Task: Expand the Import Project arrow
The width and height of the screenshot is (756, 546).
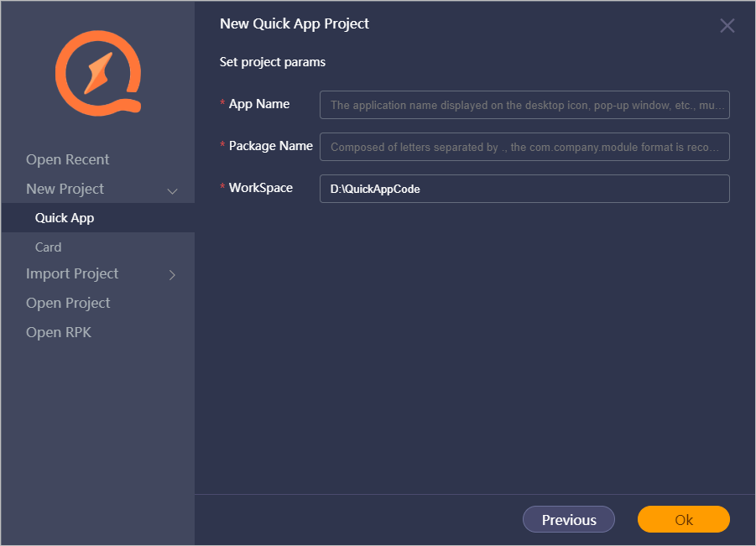Action: pyautogui.click(x=172, y=275)
